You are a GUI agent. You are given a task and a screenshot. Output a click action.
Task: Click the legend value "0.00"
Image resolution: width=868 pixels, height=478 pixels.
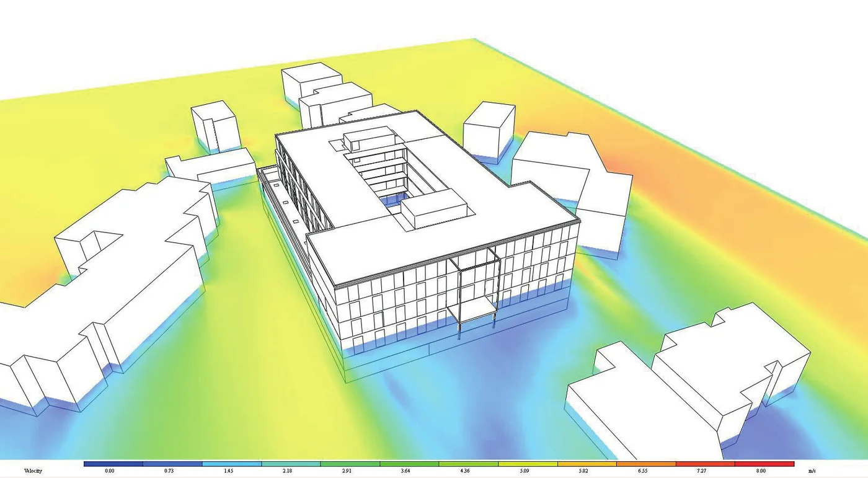[110, 471]
